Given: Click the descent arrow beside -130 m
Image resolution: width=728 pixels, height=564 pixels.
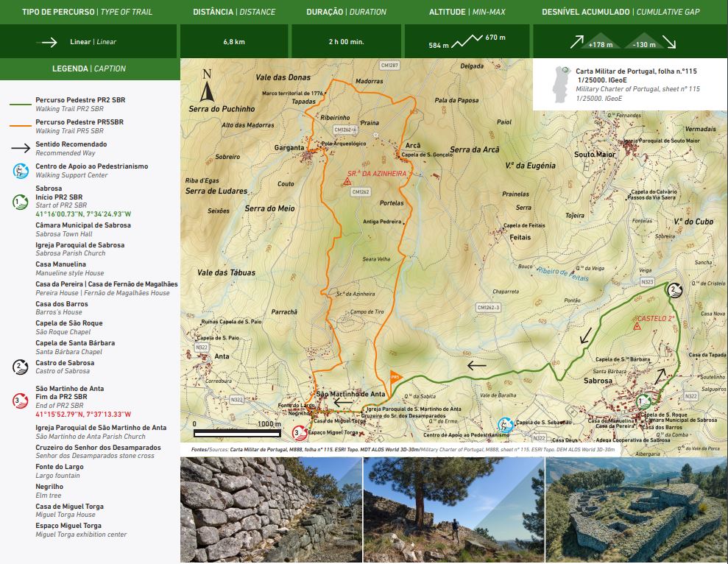Looking at the screenshot, I should point(668,41).
